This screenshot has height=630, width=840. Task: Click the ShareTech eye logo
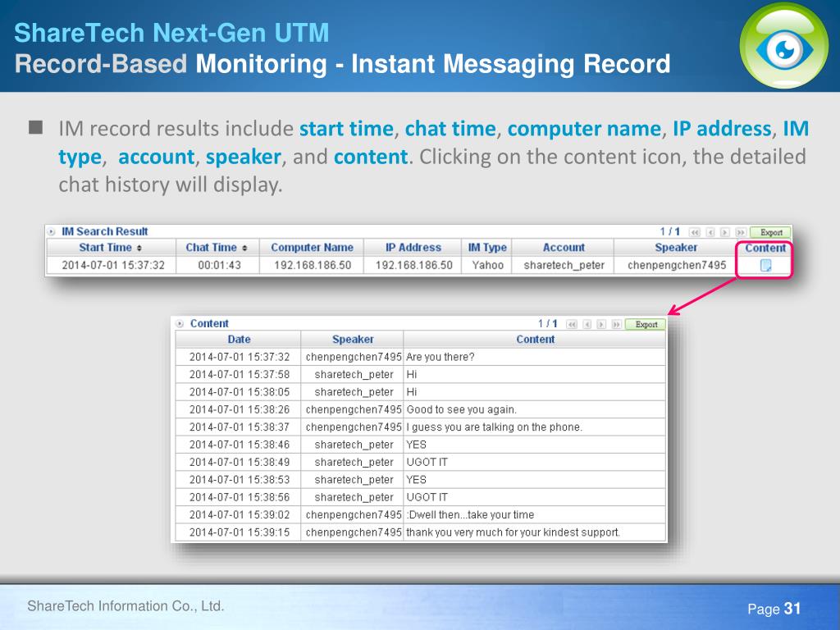tap(783, 47)
